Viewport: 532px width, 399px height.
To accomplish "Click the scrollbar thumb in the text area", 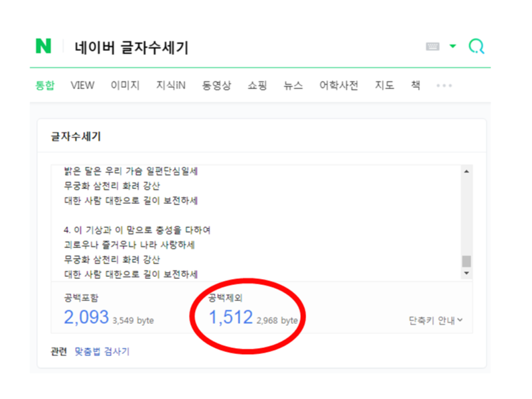I will click(x=466, y=262).
